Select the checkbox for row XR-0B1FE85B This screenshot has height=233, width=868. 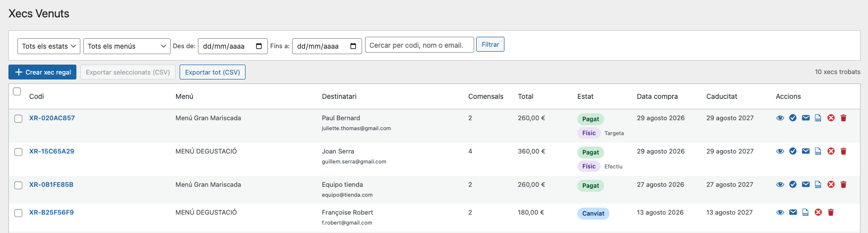pos(18,185)
